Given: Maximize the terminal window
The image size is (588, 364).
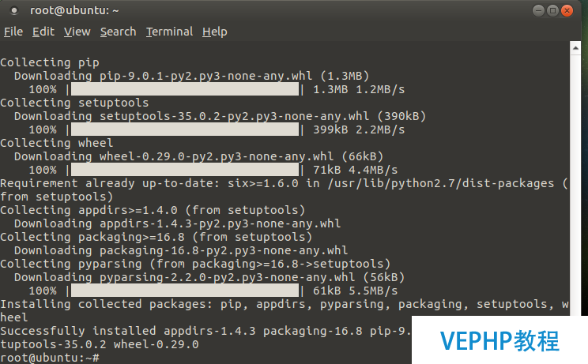Looking at the screenshot, I should tap(552, 11).
